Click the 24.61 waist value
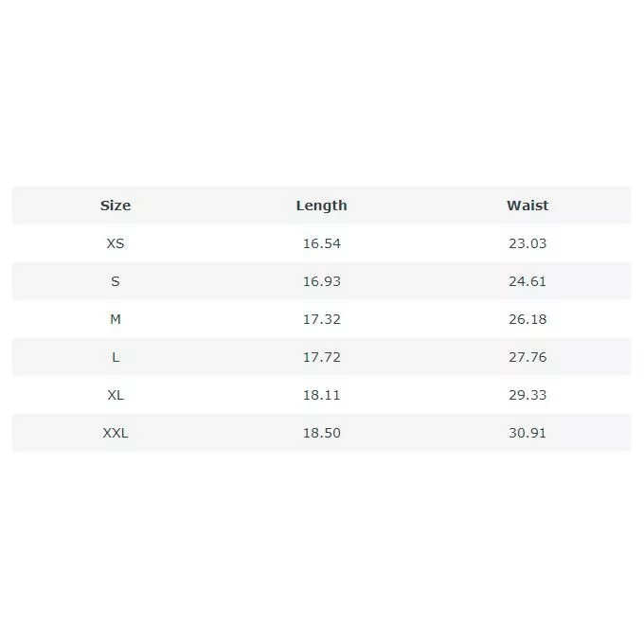644x644 pixels. point(528,281)
